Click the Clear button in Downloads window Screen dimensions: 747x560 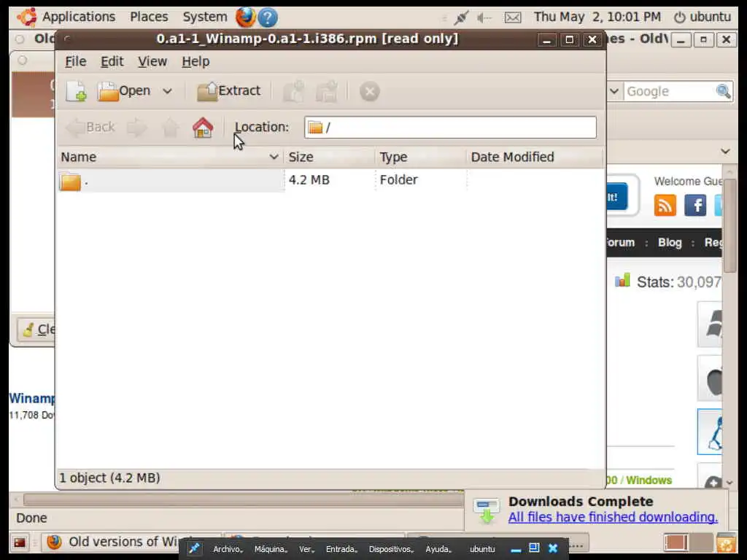(x=37, y=329)
